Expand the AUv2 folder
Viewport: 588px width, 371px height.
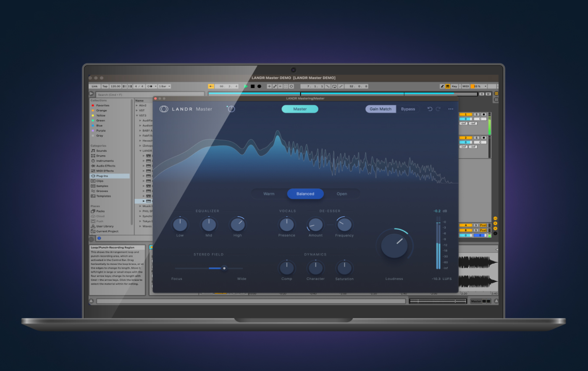(x=137, y=105)
